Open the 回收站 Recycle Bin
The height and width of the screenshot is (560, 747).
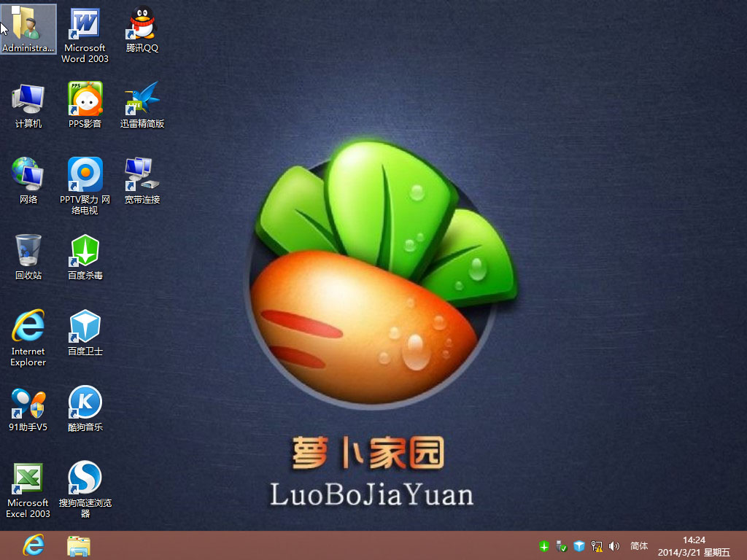28,252
